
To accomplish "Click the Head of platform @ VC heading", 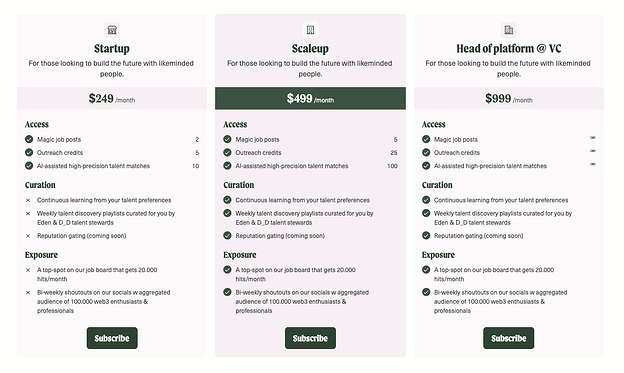I will pyautogui.click(x=509, y=49).
